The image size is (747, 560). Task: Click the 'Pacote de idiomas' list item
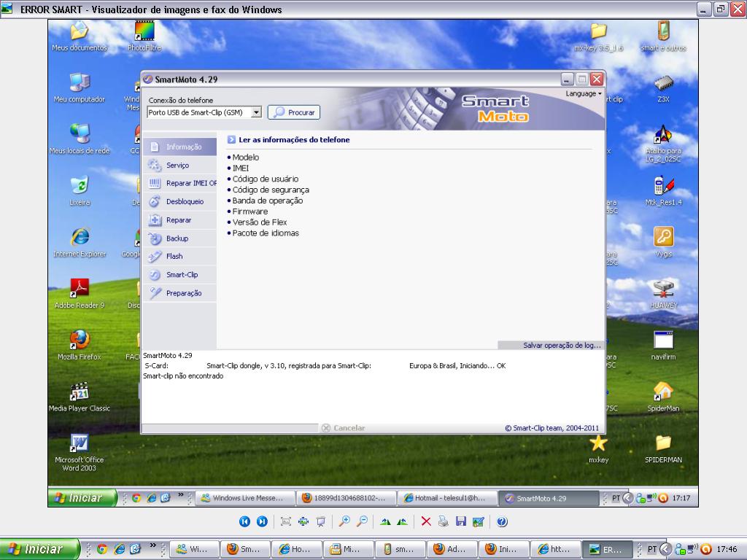click(x=266, y=233)
